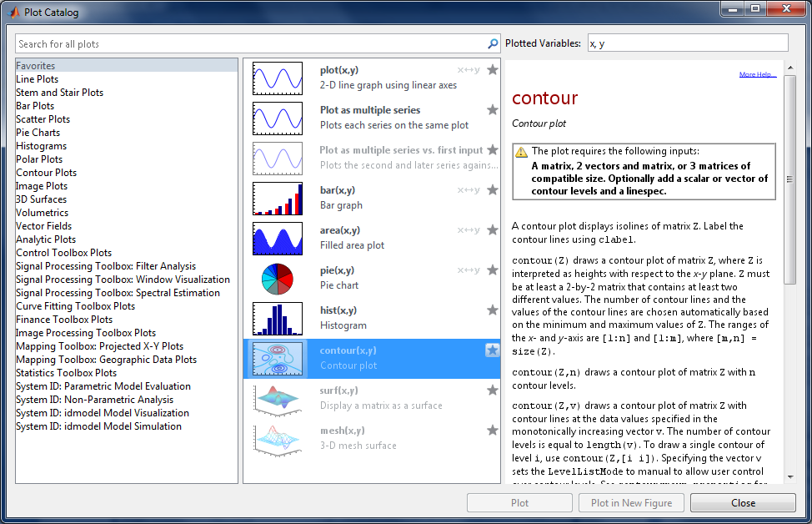812x524 pixels.
Task: Pick the filled area plot icon
Action: [x=278, y=238]
